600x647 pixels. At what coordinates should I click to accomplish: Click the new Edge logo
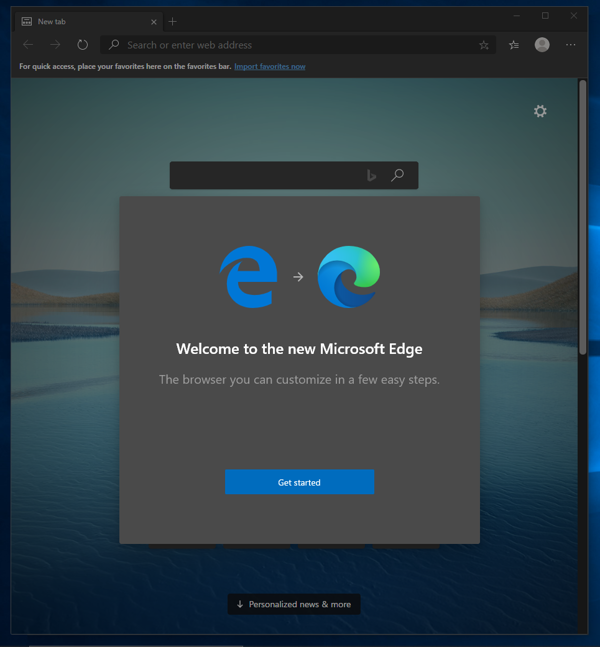click(x=349, y=276)
